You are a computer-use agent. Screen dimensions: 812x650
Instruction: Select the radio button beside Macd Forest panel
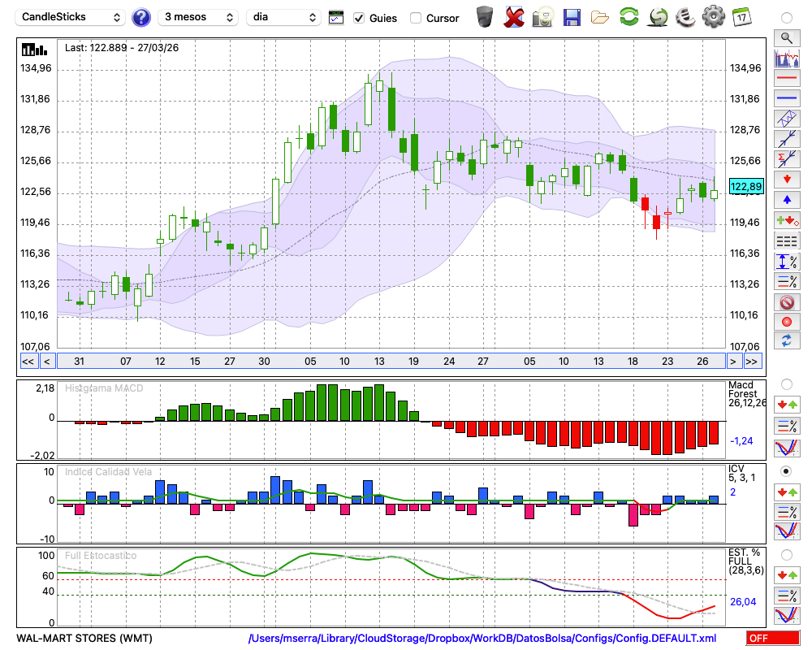click(x=785, y=383)
